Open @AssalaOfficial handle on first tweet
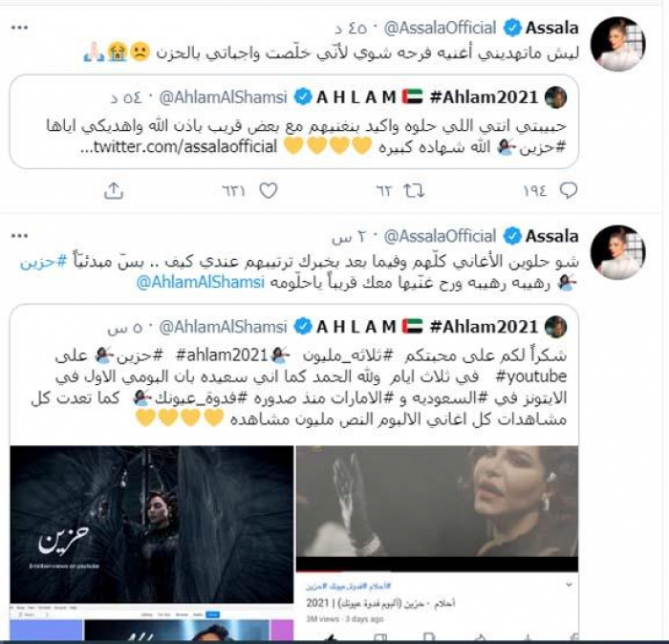The image size is (669, 644). [440, 28]
